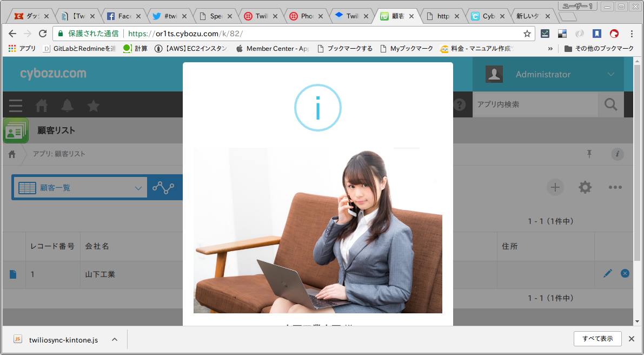Open the favorites star in header
Viewport: 644px width, 355px height.
coord(93,106)
